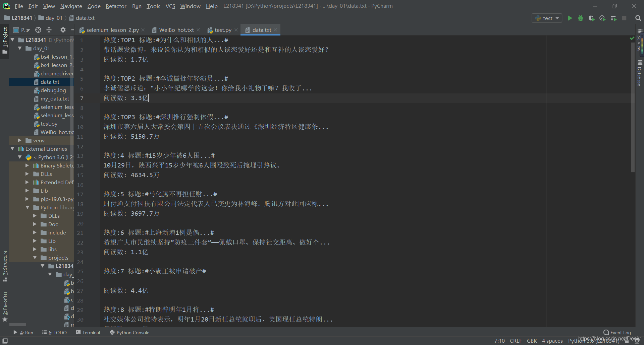
Task: Collapse all nodes in the Project tree
Action: click(x=49, y=30)
